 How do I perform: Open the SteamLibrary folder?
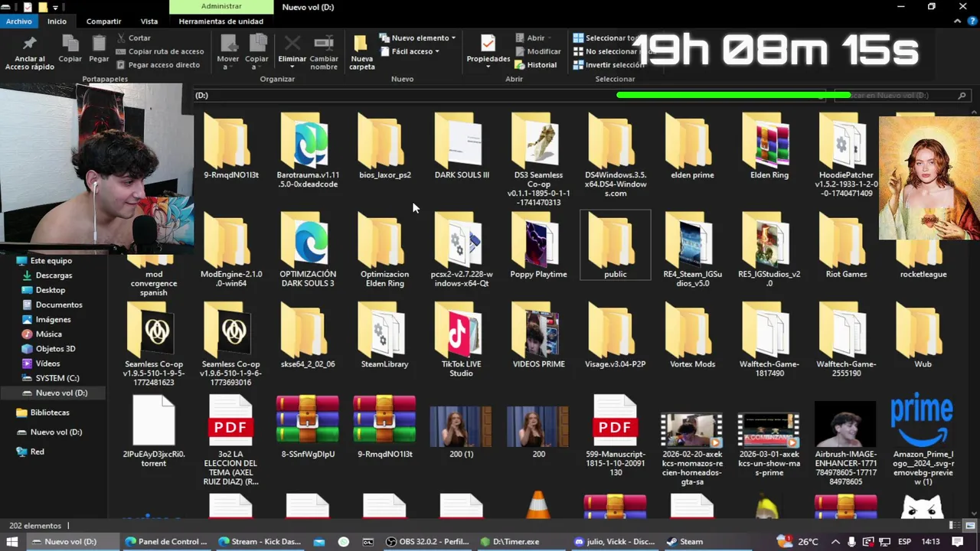(384, 337)
